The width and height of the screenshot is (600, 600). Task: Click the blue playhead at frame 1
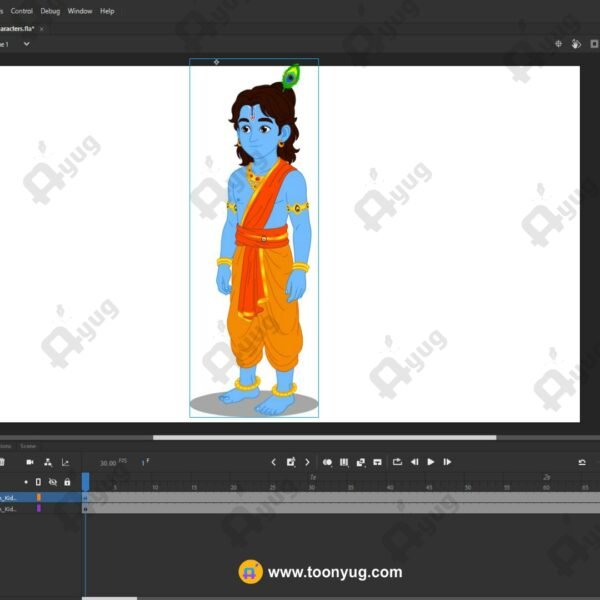coord(86,481)
